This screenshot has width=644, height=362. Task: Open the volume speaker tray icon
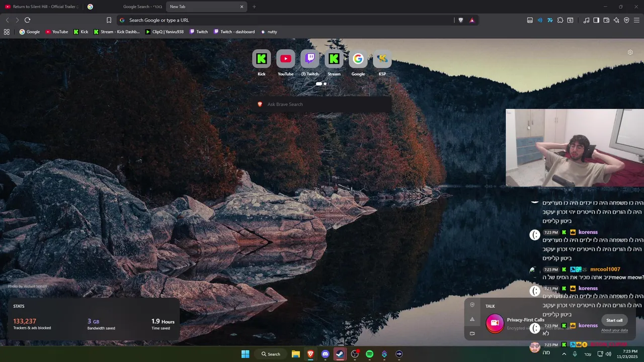(x=608, y=354)
